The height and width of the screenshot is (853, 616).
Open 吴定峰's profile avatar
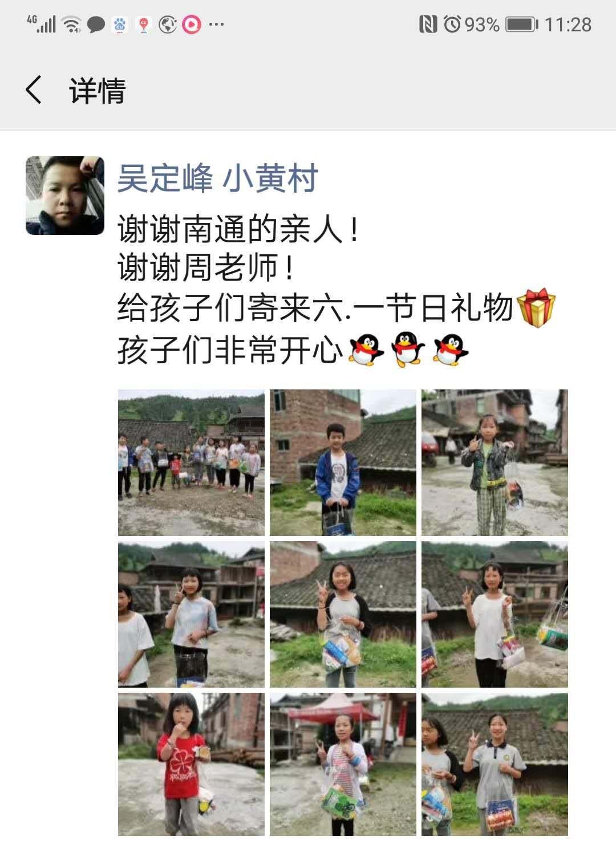[65, 196]
